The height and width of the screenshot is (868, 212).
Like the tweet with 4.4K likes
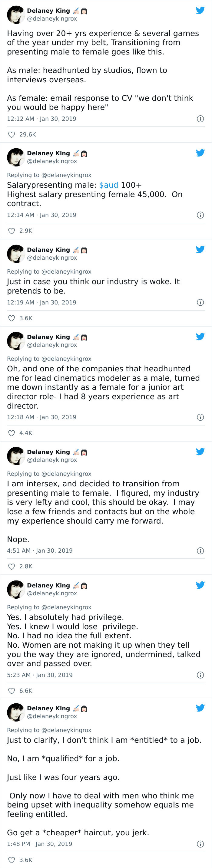[12, 433]
